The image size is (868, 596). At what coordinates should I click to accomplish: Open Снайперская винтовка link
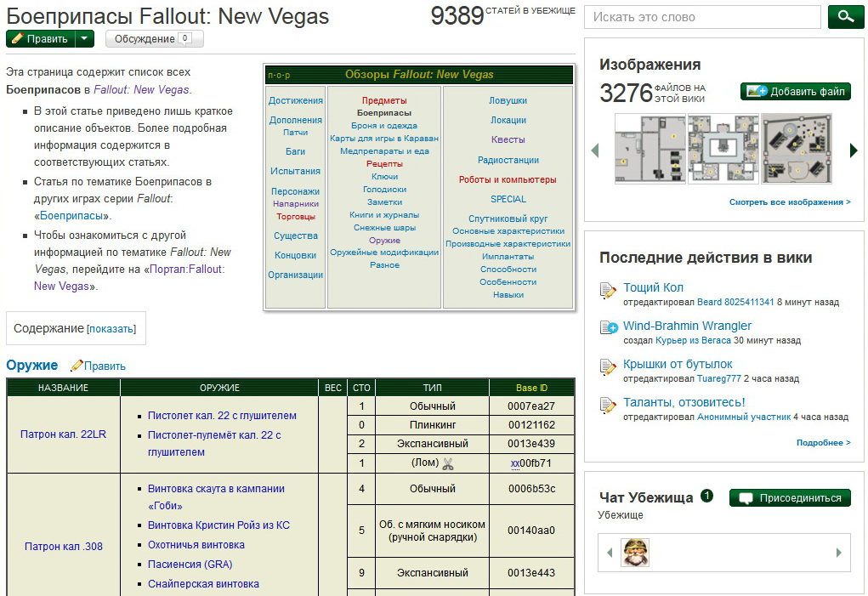point(203,584)
